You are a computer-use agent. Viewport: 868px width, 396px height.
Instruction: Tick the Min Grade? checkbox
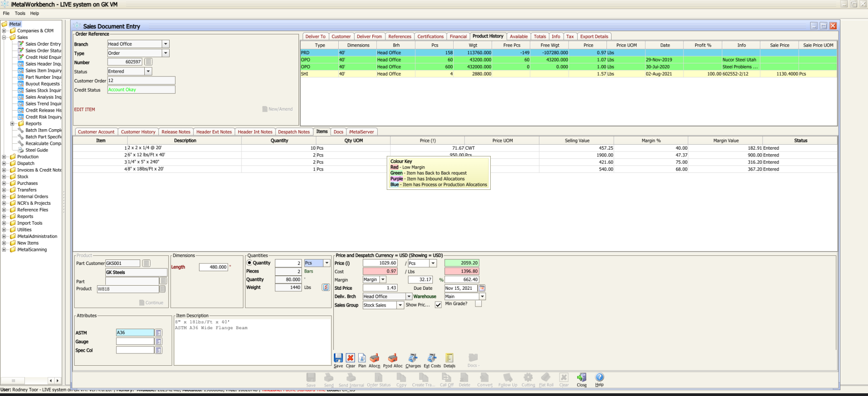[479, 304]
